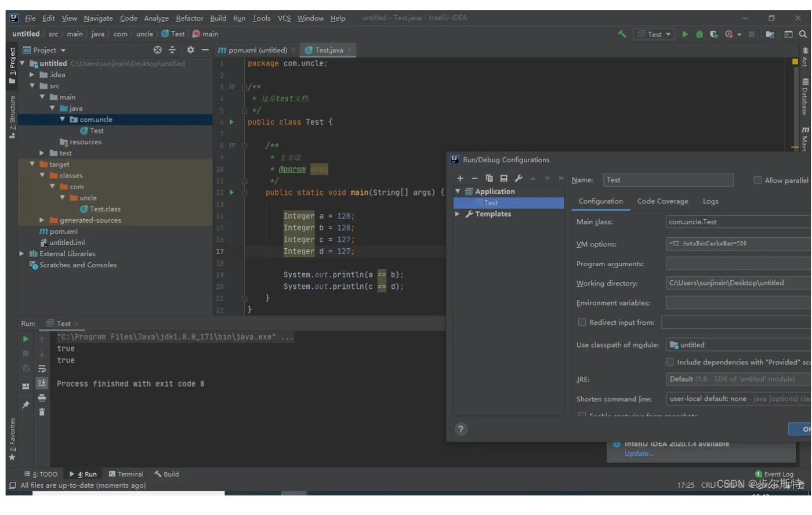Hide the Project panel with minus icon
Image resolution: width=812 pixels, height=515 pixels.
[x=205, y=50]
